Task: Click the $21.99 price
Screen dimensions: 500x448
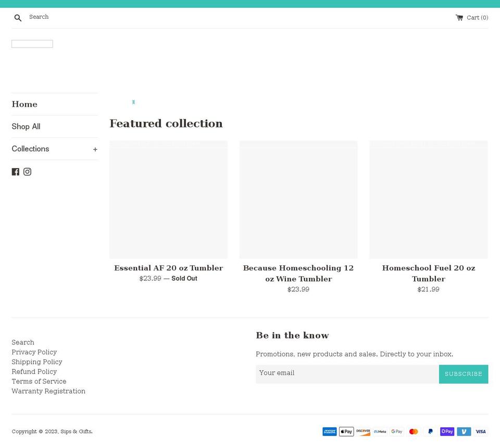Action: [x=428, y=289]
